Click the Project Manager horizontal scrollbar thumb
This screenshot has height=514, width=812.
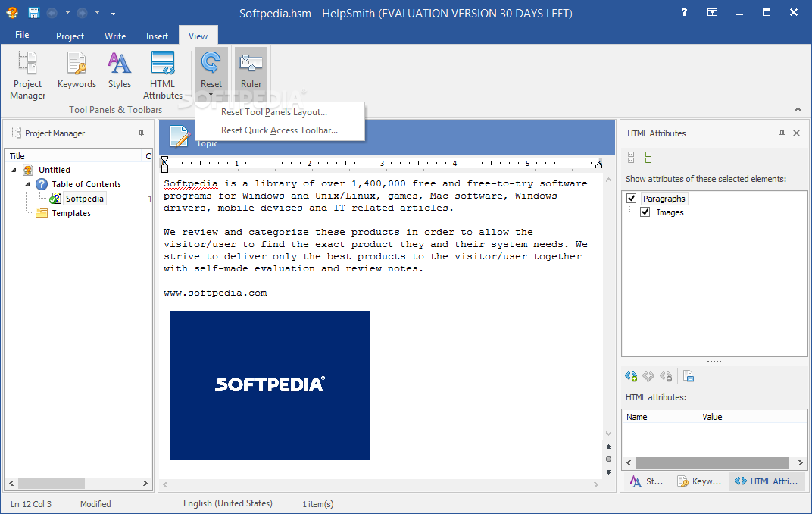pos(52,483)
